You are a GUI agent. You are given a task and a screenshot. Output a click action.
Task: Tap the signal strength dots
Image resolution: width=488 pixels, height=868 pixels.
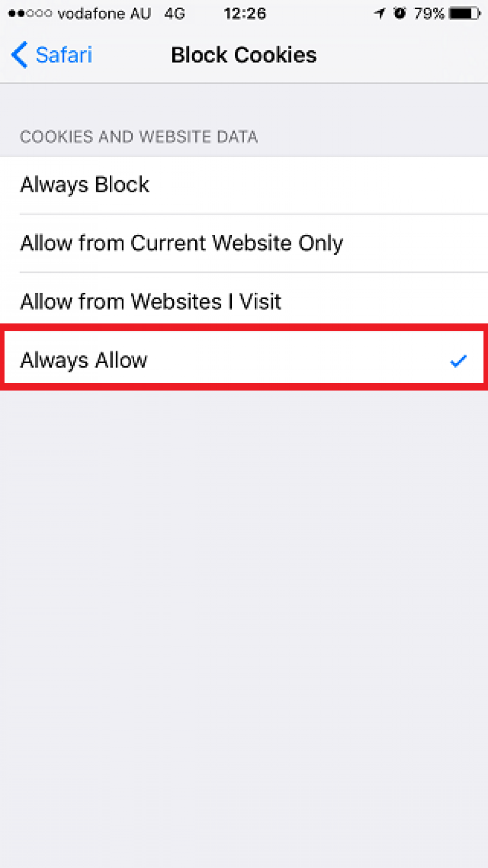pos(30,13)
